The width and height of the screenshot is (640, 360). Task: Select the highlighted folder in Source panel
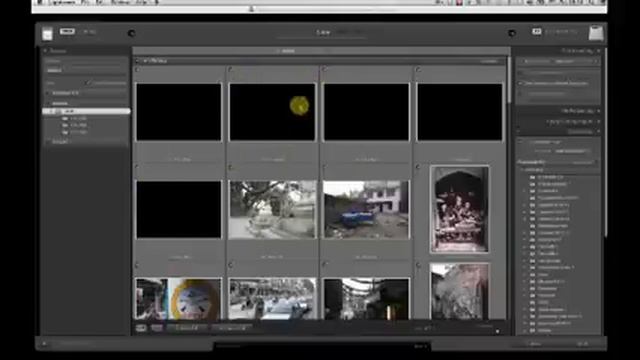coord(86,111)
